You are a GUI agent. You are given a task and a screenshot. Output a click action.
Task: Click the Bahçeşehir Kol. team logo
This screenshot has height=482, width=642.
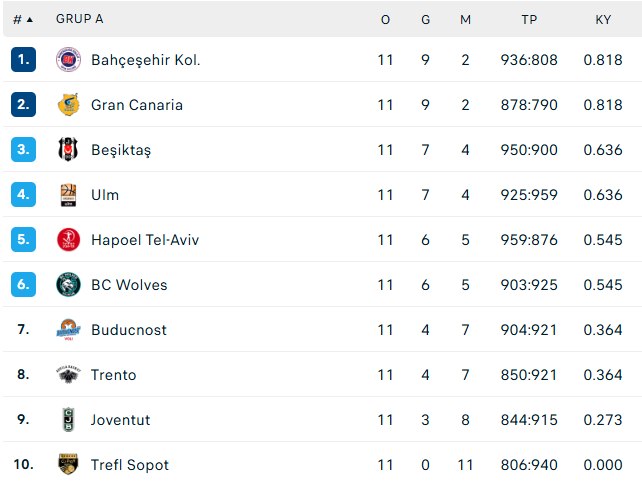click(68, 60)
